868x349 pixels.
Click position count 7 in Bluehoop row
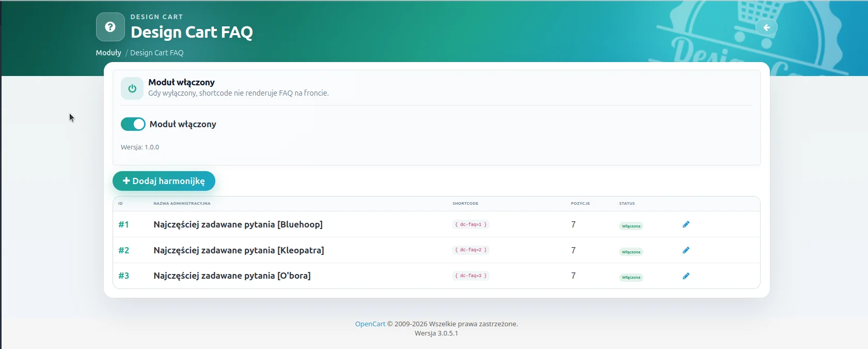click(x=573, y=224)
